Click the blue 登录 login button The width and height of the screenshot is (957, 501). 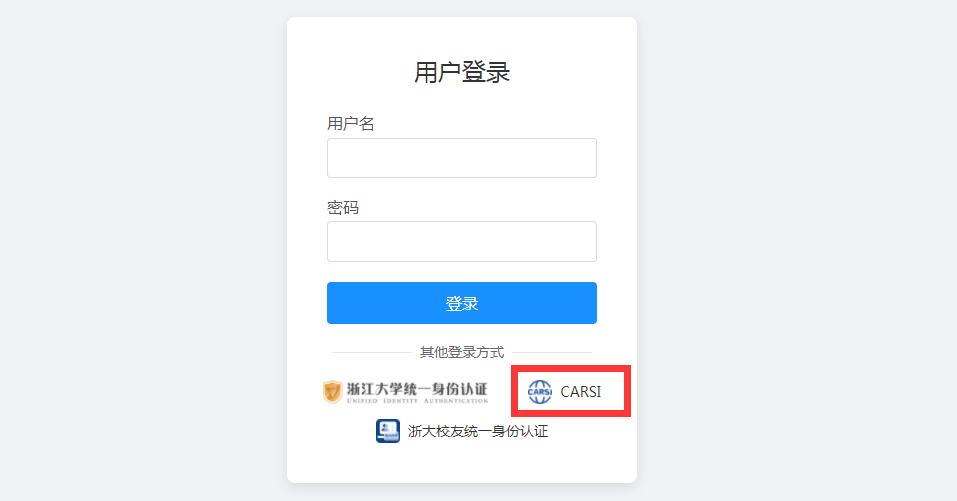tap(461, 303)
